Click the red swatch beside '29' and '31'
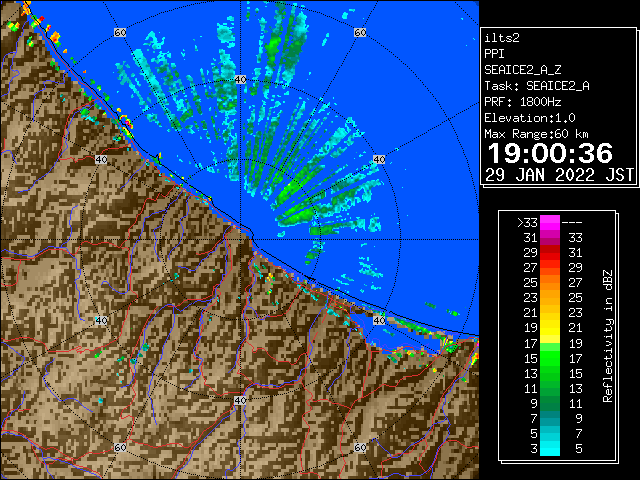Screen dimensions: 640x480 (550, 253)
